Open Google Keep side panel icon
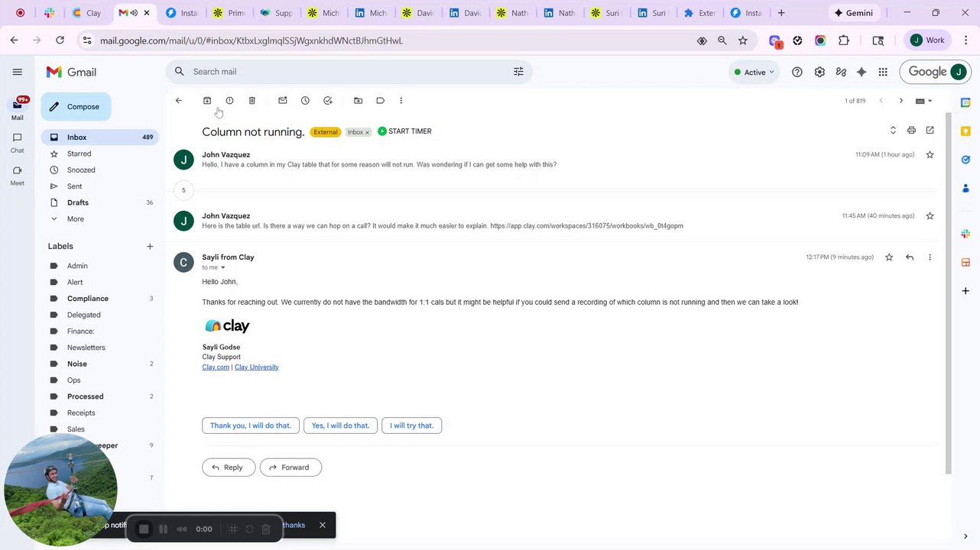 point(965,131)
